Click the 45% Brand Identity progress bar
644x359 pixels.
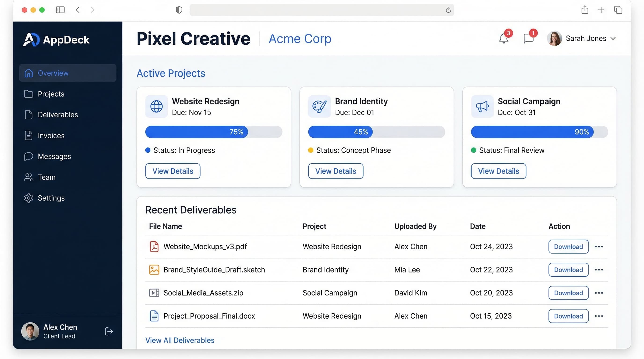click(377, 132)
